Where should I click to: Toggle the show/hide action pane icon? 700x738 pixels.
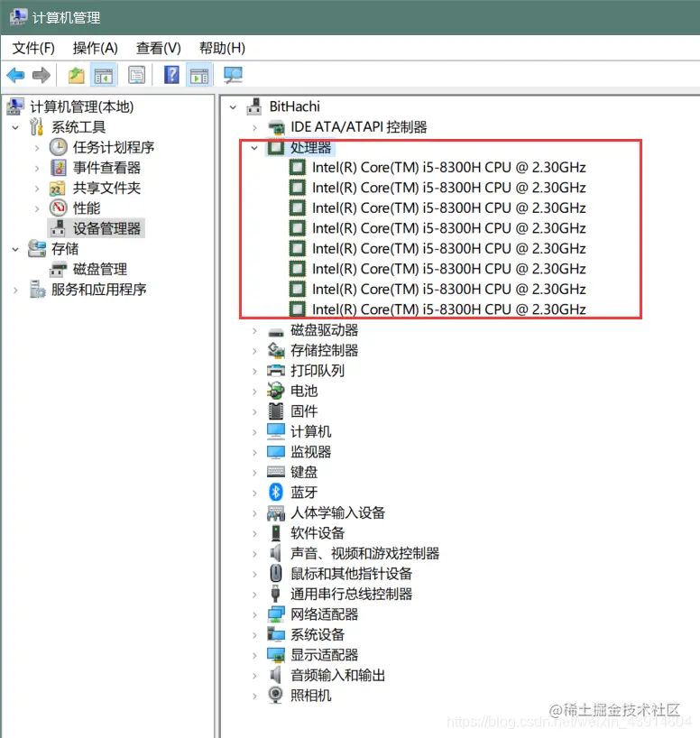[x=199, y=75]
